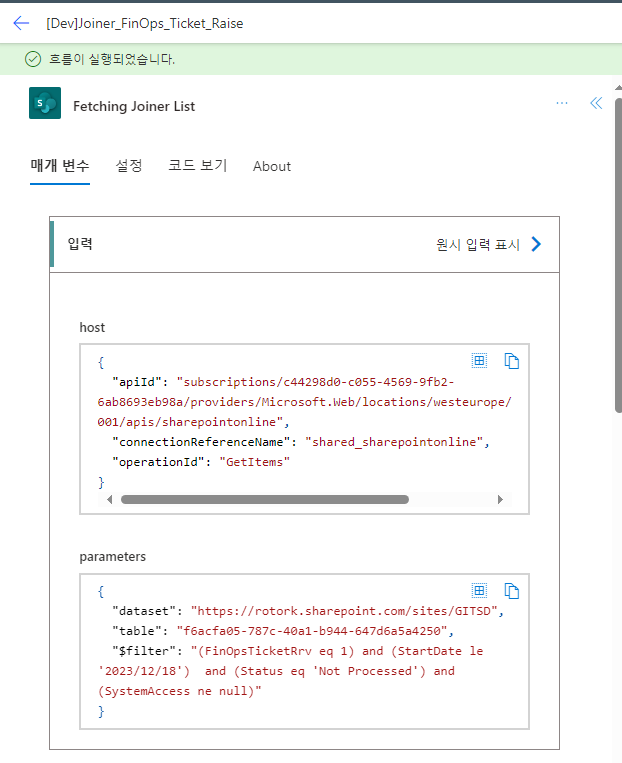Toggle table view for parameters JSON
Screen dimensions: 622x763
tap(479, 591)
